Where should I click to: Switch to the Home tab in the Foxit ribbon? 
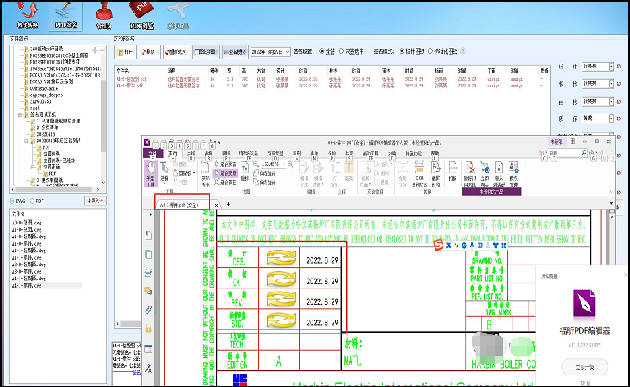pos(173,154)
